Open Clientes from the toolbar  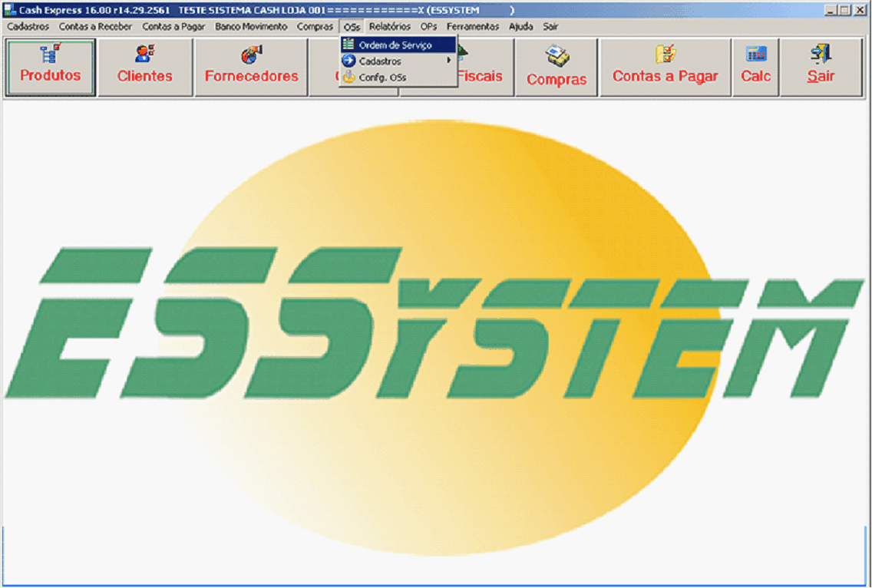click(145, 68)
